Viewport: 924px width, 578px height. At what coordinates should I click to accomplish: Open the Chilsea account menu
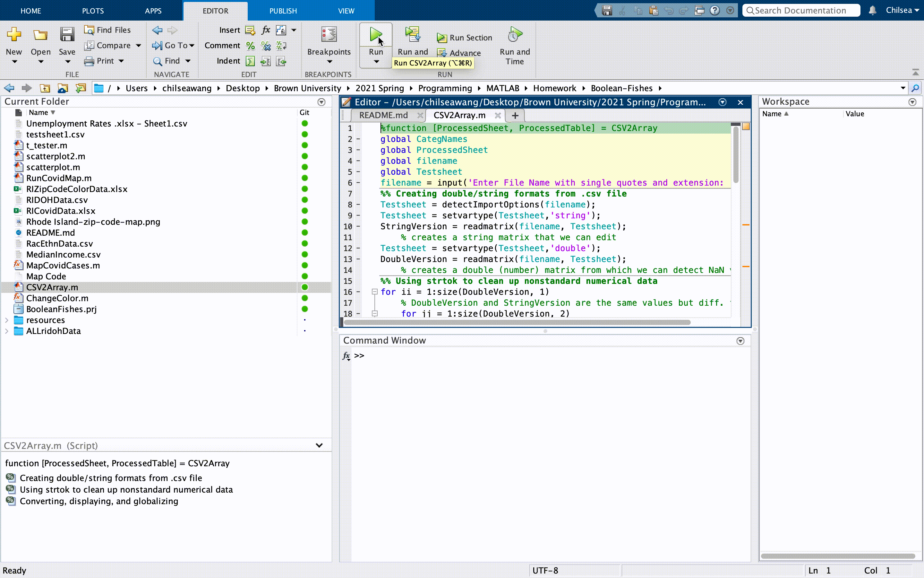click(x=902, y=10)
